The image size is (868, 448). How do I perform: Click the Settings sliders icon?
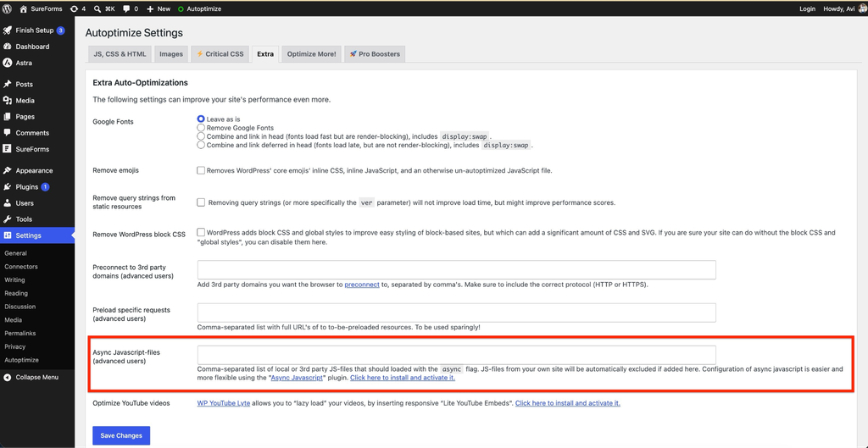[7, 235]
